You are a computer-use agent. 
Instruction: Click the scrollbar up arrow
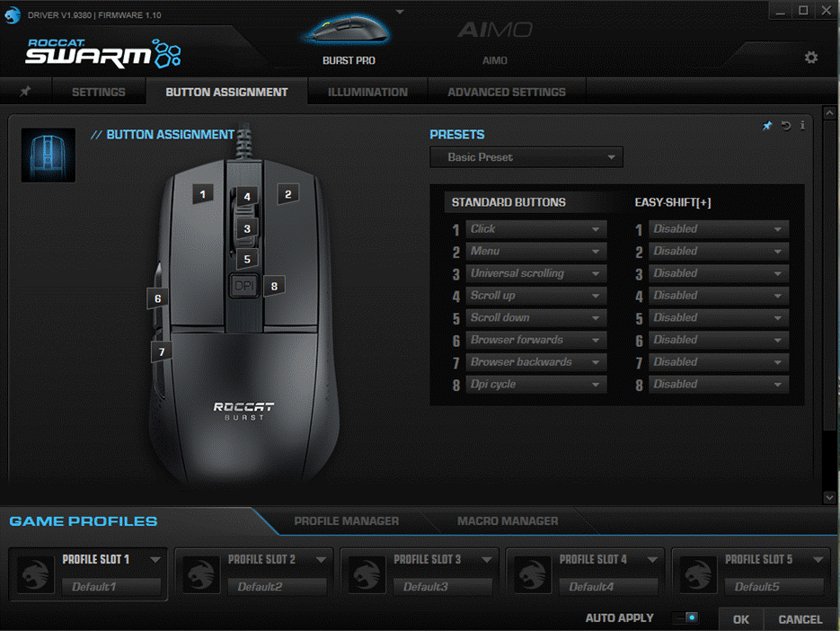click(x=829, y=113)
